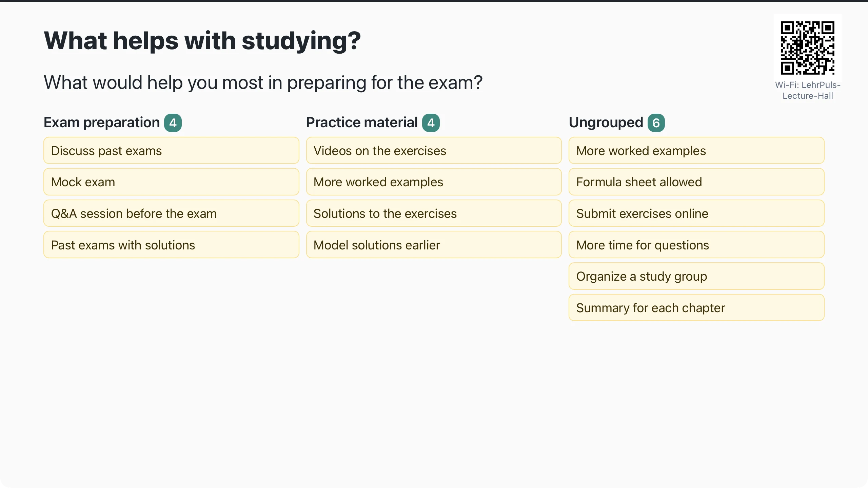The width and height of the screenshot is (868, 488).
Task: Open 'Q&A session before the exam' card
Action: (x=171, y=213)
